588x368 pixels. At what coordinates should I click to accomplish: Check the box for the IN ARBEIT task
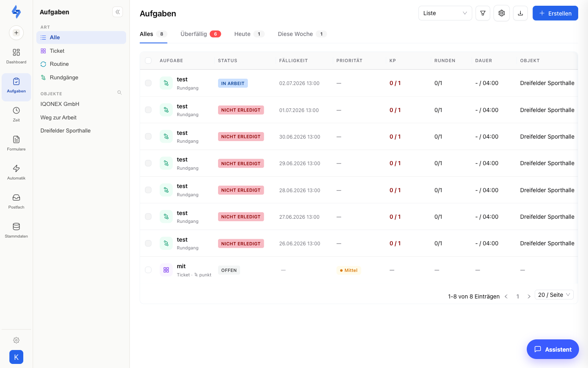(x=148, y=83)
